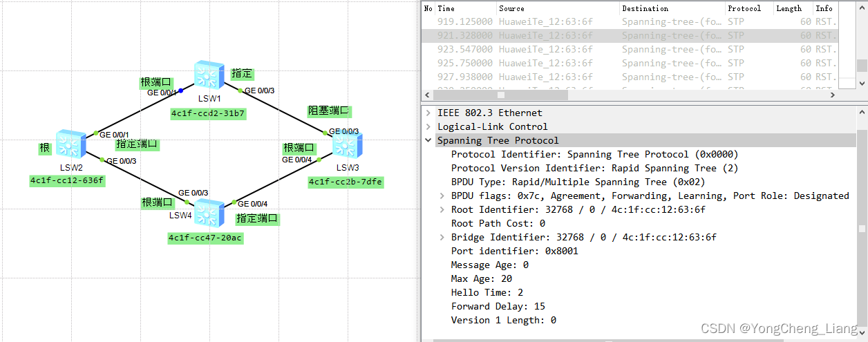Click the green GE 0/0/1 port dot on LSW2
The width and height of the screenshot is (868, 342).
[x=95, y=133]
